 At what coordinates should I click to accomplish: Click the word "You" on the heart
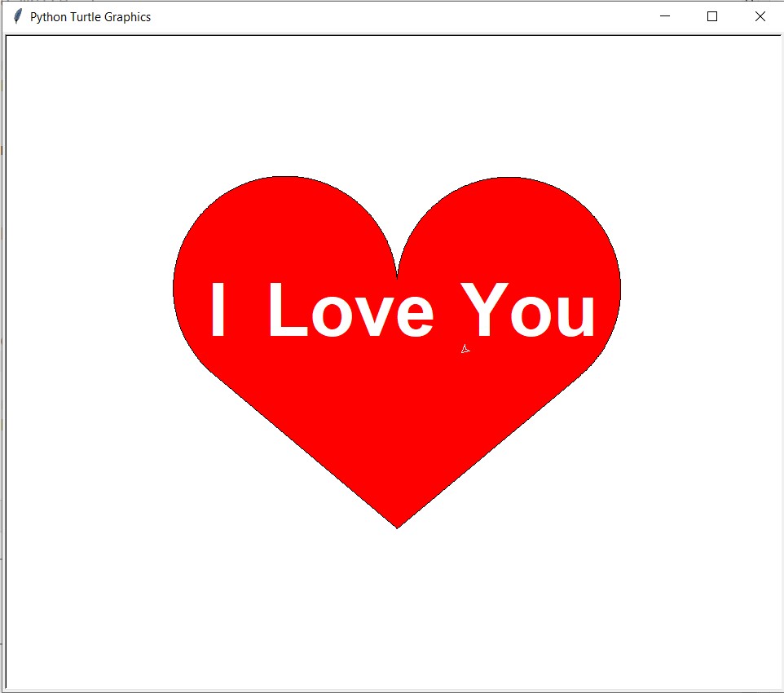(x=527, y=311)
